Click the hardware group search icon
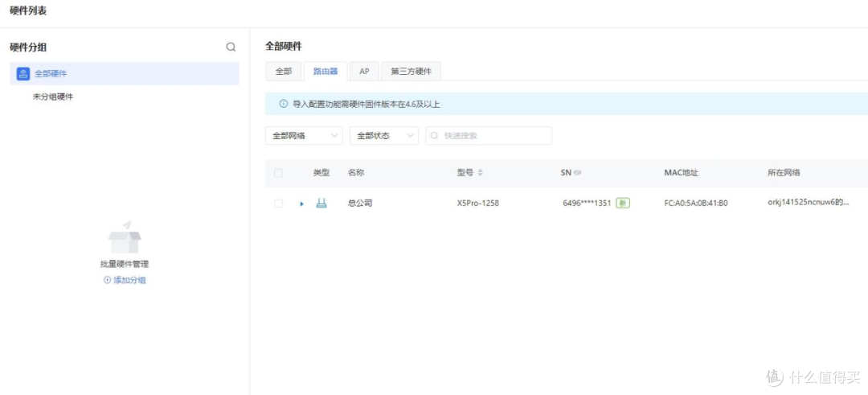The height and width of the screenshot is (395, 868). (231, 47)
